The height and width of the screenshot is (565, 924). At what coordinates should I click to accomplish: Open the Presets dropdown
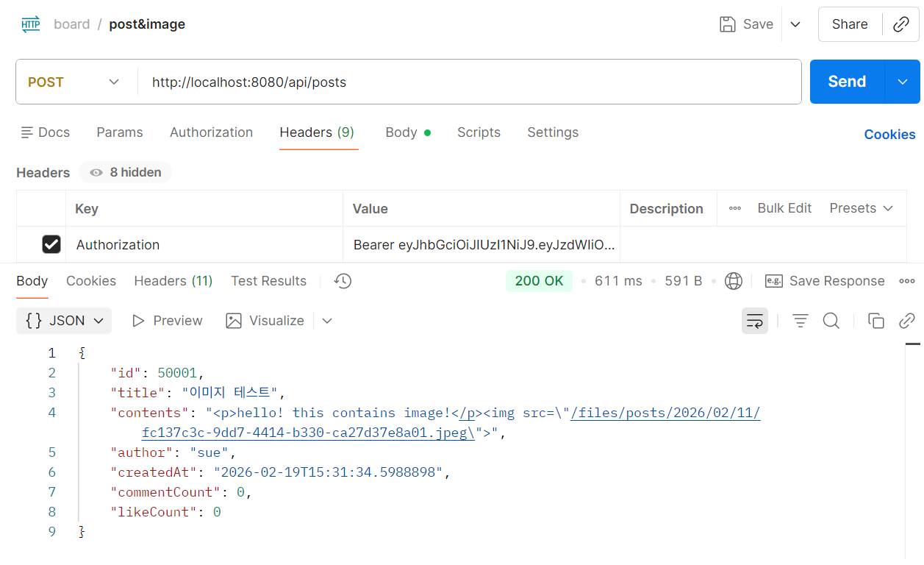coord(861,208)
